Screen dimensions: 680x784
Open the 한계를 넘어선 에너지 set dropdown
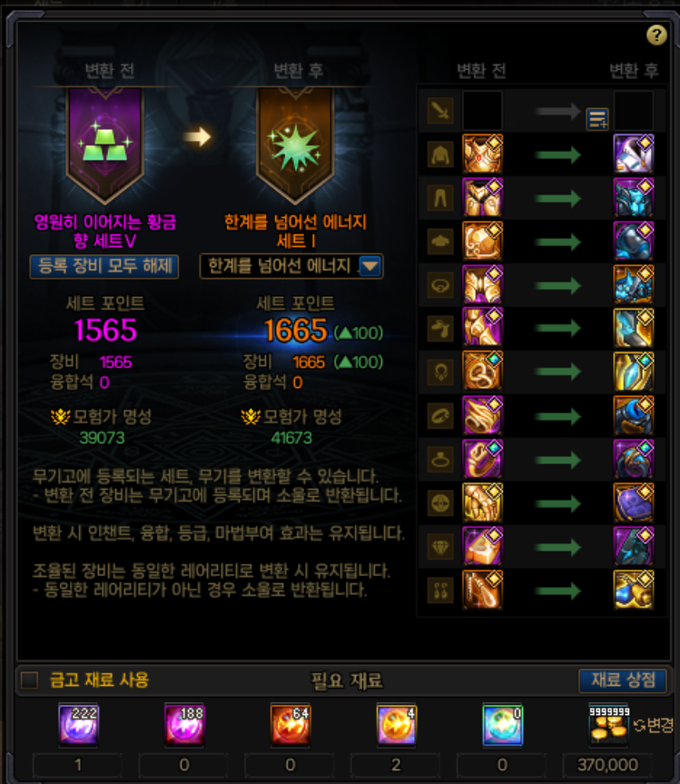click(x=291, y=266)
